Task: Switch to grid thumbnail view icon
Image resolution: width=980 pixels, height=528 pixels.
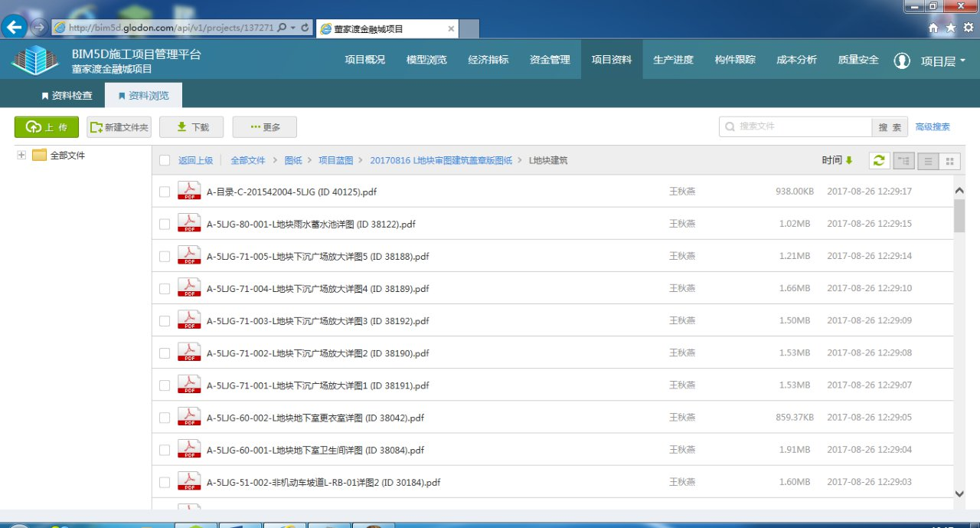Action: point(950,161)
